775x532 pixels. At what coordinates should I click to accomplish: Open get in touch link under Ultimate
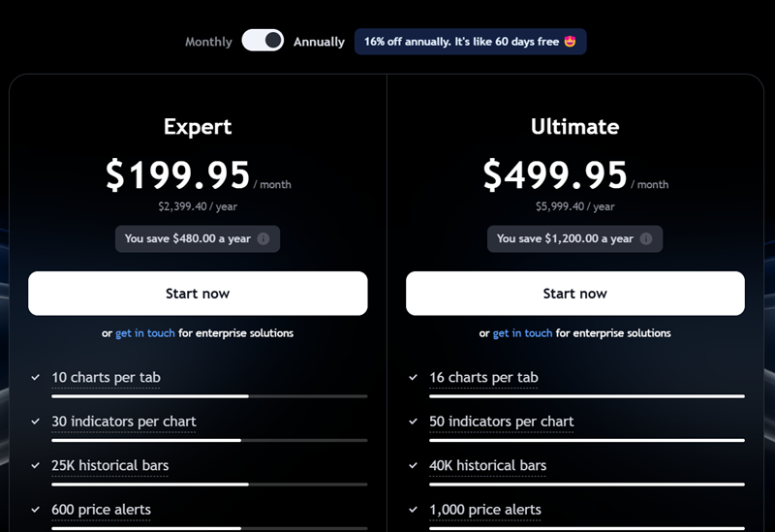522,333
